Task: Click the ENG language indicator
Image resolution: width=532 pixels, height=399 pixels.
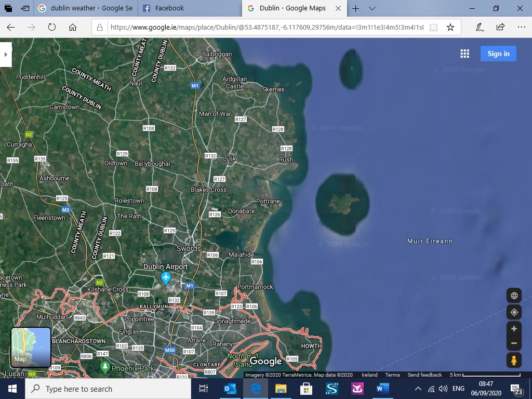Action: [458, 389]
